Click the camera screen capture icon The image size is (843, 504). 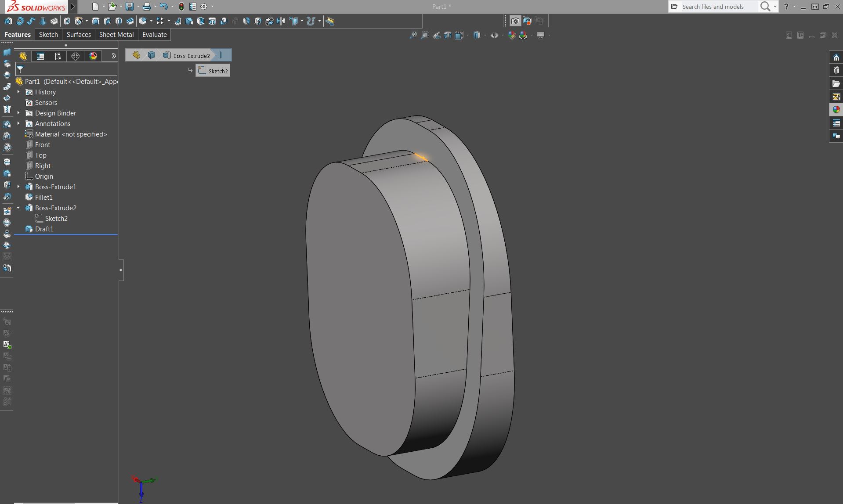pyautogui.click(x=515, y=21)
